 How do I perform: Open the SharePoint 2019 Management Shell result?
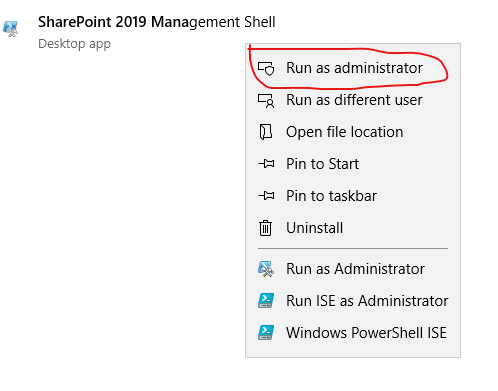tap(157, 22)
